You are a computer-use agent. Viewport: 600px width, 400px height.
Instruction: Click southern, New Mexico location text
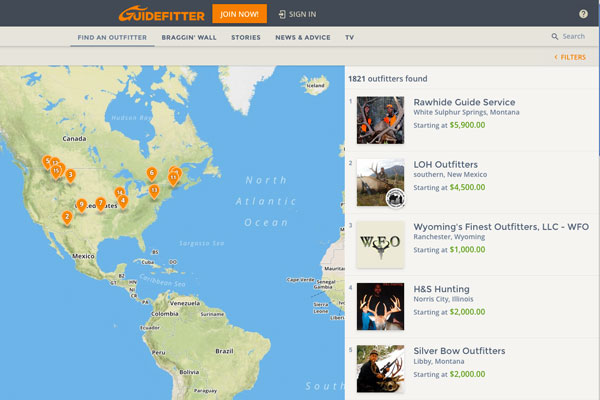(450, 175)
